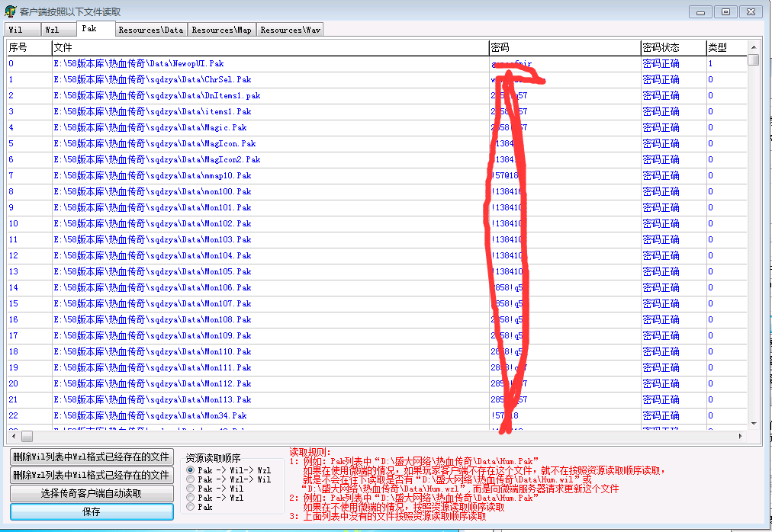Click vertical scrollbar down arrow

click(x=753, y=423)
